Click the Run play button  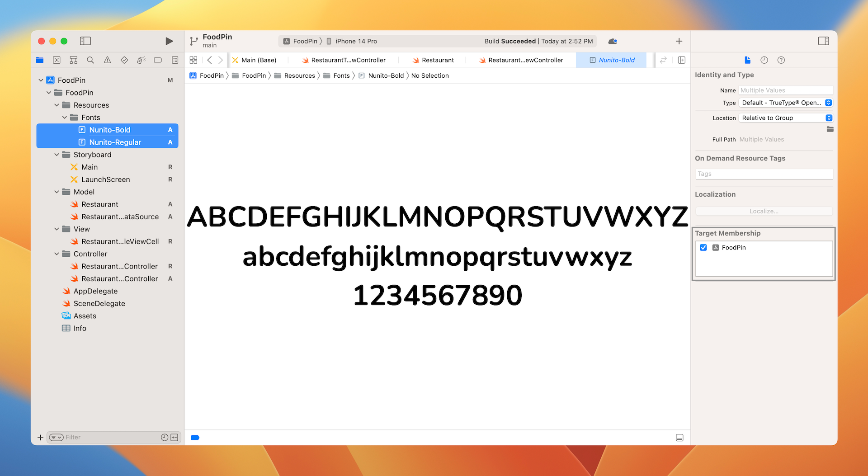tap(169, 41)
